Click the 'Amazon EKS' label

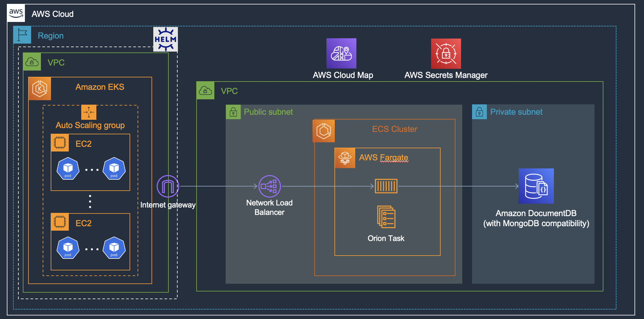point(100,87)
